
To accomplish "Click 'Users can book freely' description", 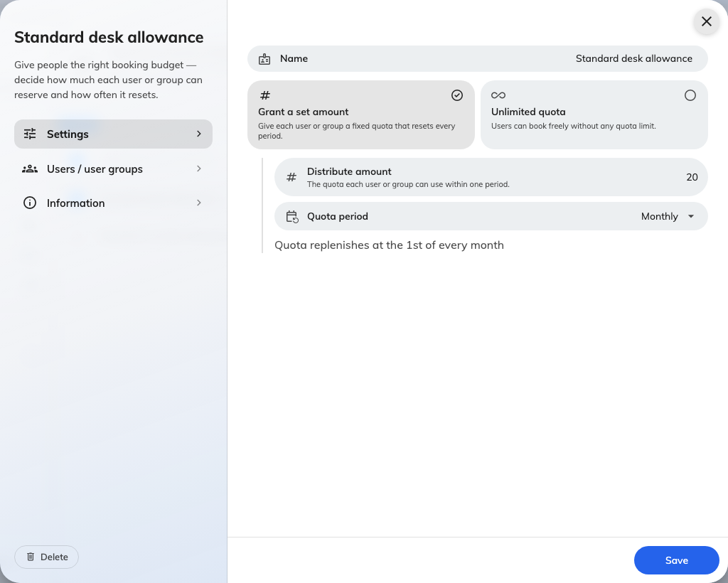I will (x=574, y=126).
